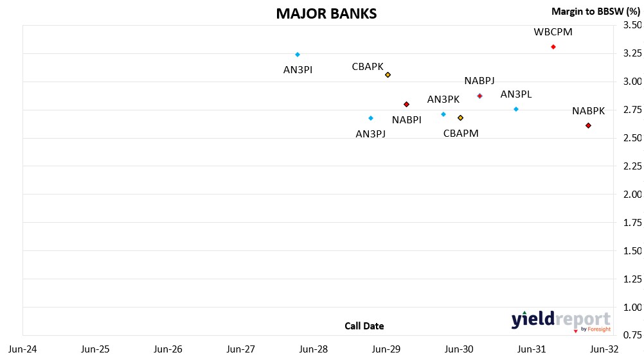Click the CBAPK orange diamond marker

tap(388, 74)
